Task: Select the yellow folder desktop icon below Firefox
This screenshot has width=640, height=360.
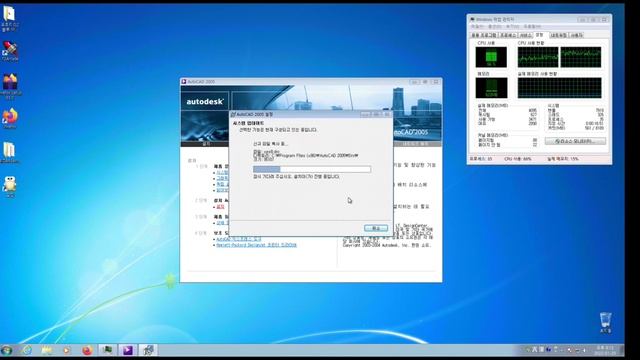Action: coord(9,153)
